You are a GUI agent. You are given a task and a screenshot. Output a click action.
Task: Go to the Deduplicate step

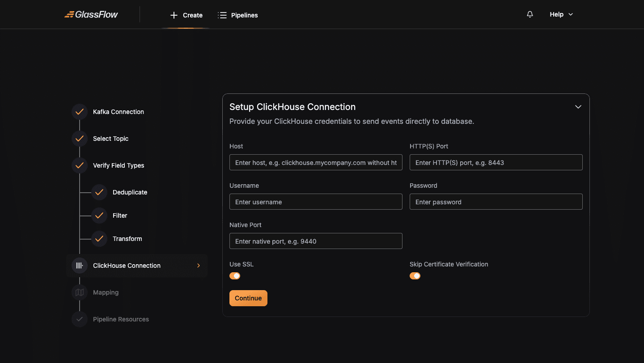[x=130, y=192]
